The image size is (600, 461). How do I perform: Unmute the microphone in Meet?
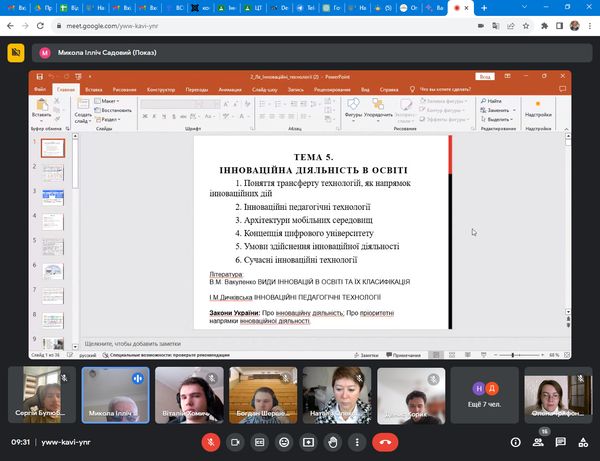pyautogui.click(x=211, y=441)
